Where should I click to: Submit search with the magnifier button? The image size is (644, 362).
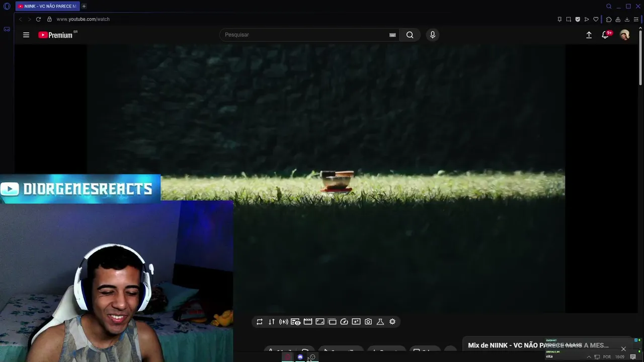point(410,35)
